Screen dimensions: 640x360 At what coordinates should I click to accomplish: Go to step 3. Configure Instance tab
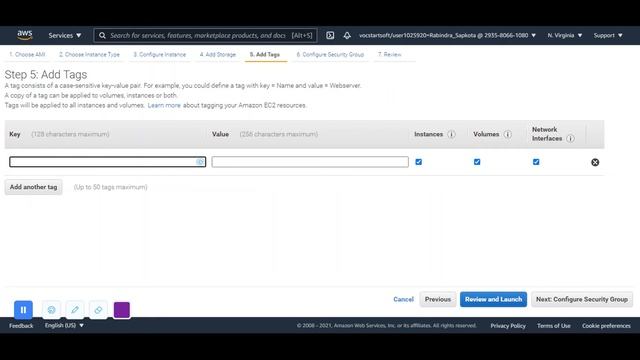(x=160, y=54)
